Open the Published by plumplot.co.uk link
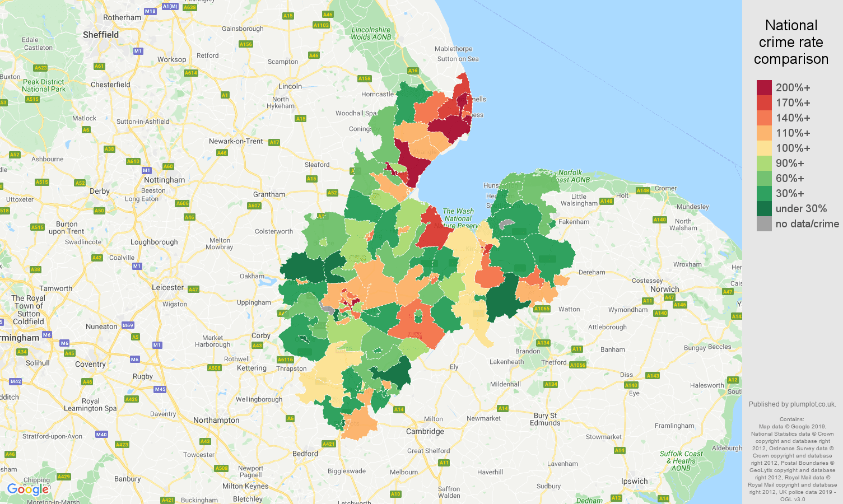 tap(791, 404)
